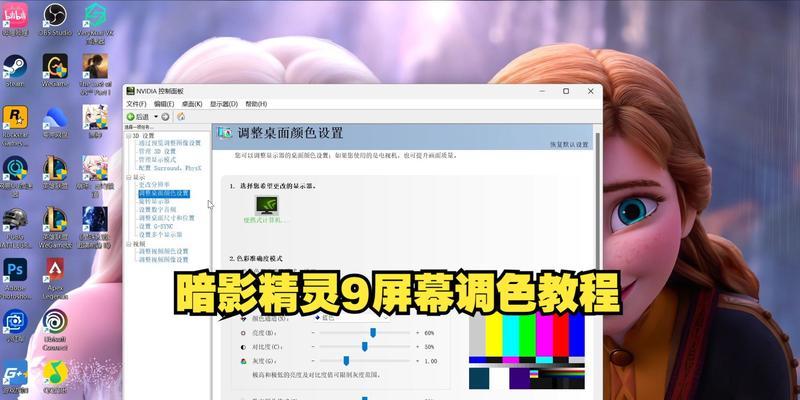Open the bilibili desktop shortcut

coord(15,19)
